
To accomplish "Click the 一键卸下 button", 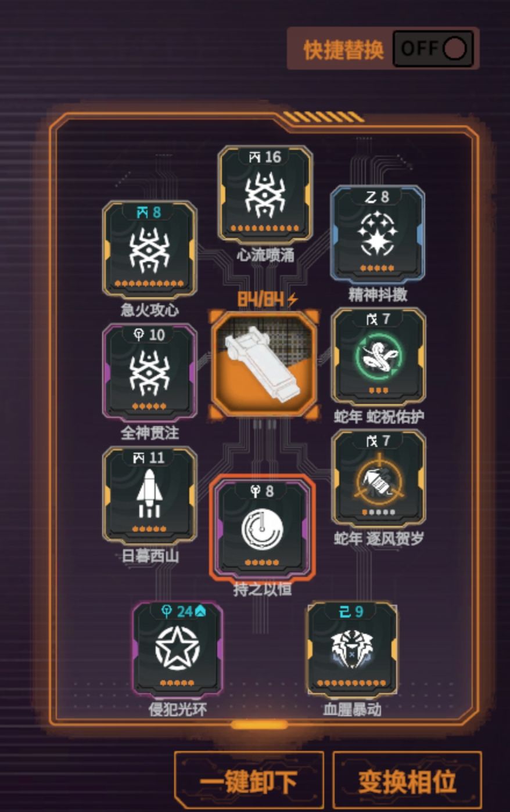I will 249,781.
